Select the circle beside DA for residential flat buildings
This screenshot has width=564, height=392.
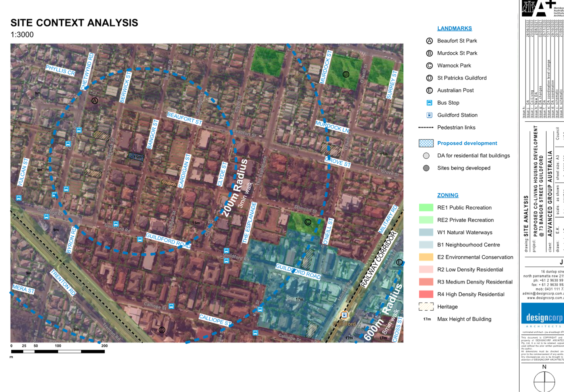coord(426,156)
